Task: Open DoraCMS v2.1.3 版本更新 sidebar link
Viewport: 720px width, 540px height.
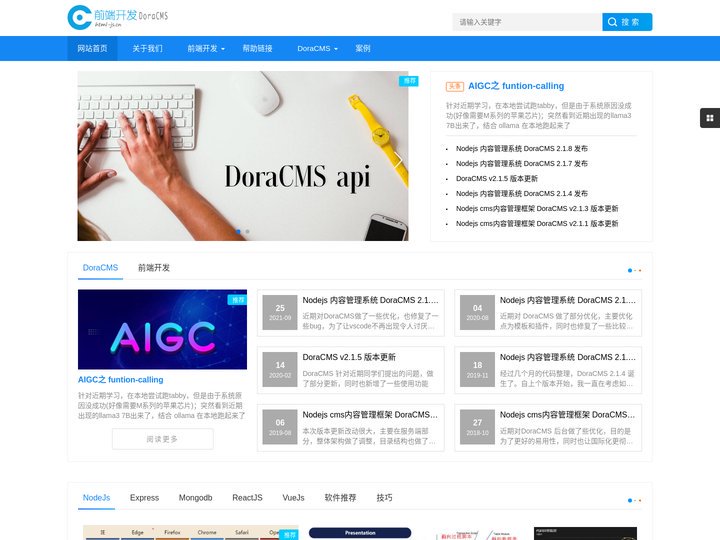Action: [537, 208]
